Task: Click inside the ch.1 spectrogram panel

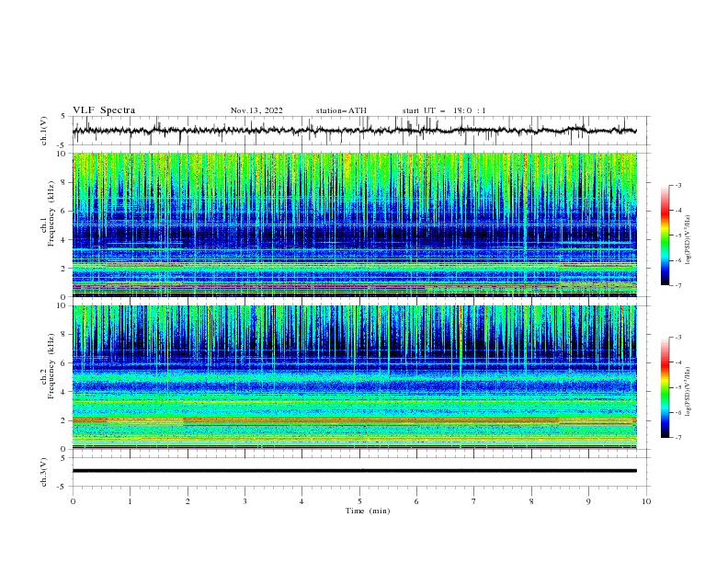Action: (355, 224)
